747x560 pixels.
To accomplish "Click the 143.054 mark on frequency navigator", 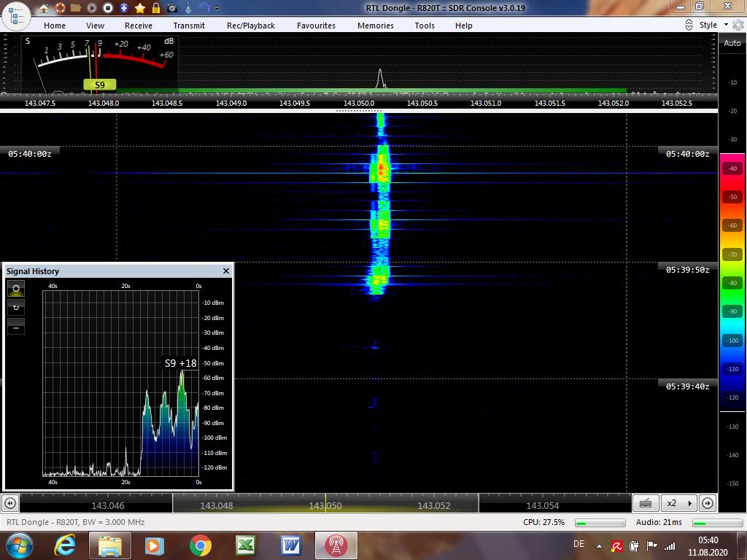I will [543, 506].
